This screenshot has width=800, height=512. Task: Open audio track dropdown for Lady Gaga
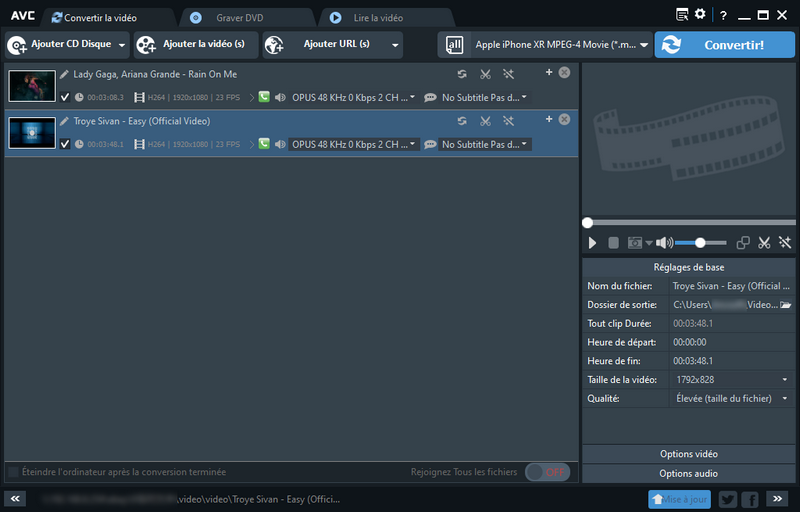354,97
